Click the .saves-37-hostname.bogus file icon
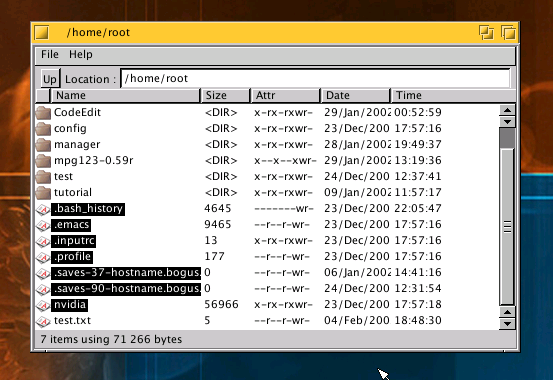 [x=43, y=273]
